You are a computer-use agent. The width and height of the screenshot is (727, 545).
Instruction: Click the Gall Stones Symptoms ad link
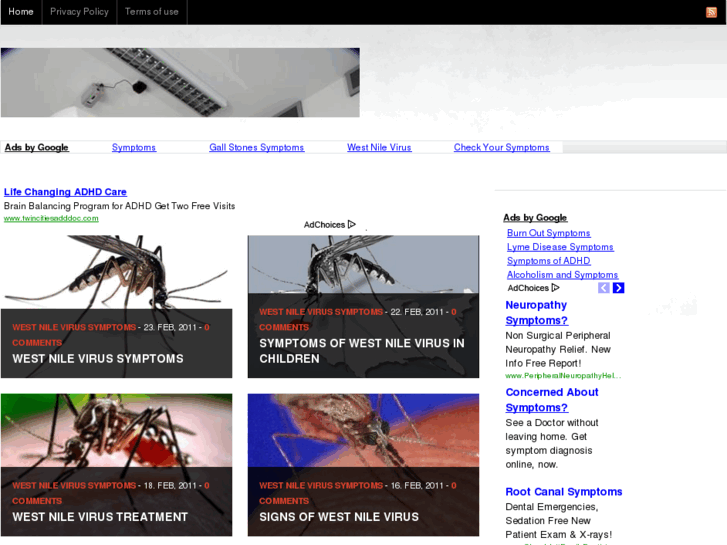coord(256,147)
